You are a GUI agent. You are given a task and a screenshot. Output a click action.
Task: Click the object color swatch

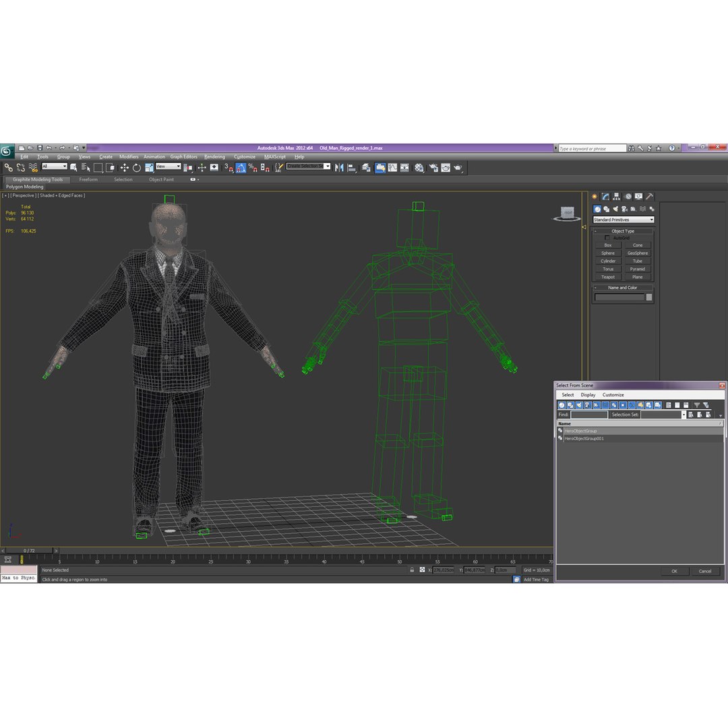tap(649, 297)
